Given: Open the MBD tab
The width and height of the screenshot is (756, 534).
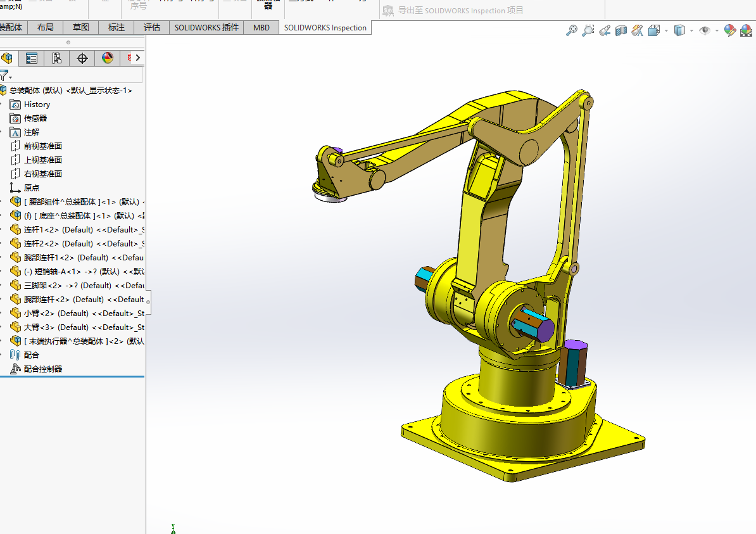Looking at the screenshot, I should [261, 27].
